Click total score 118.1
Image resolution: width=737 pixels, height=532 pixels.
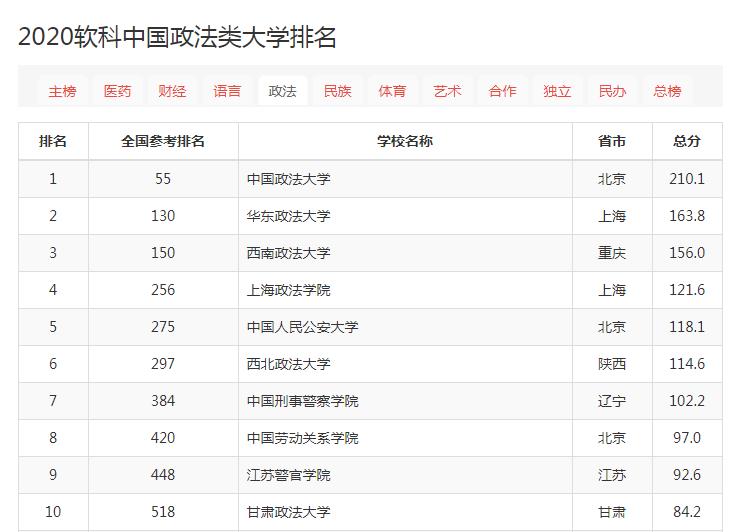click(x=687, y=327)
